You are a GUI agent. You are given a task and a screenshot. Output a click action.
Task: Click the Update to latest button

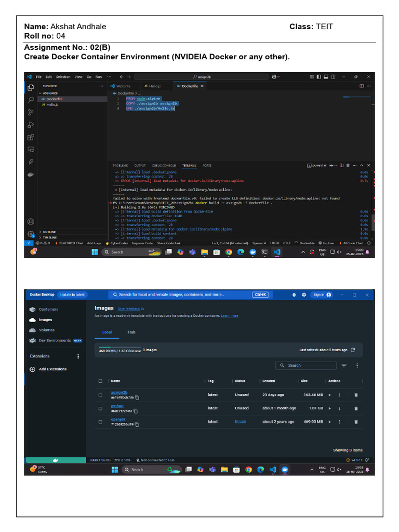coord(72,295)
